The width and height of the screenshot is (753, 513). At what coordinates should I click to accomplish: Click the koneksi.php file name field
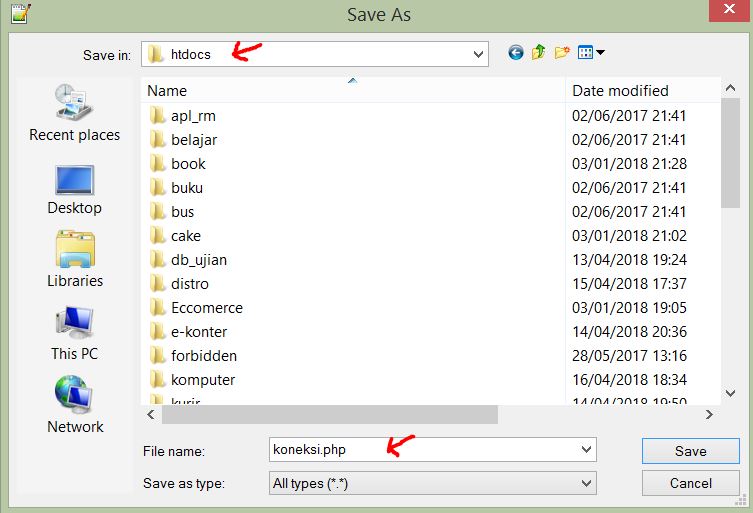coord(433,450)
